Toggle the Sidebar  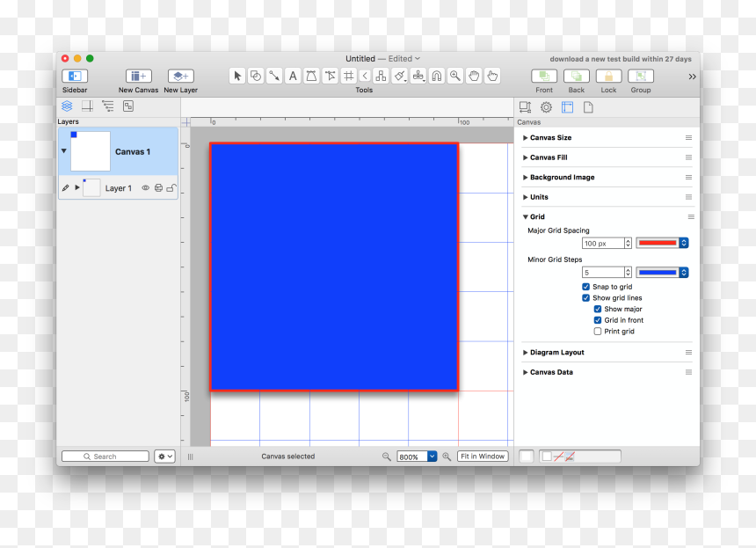(x=75, y=77)
